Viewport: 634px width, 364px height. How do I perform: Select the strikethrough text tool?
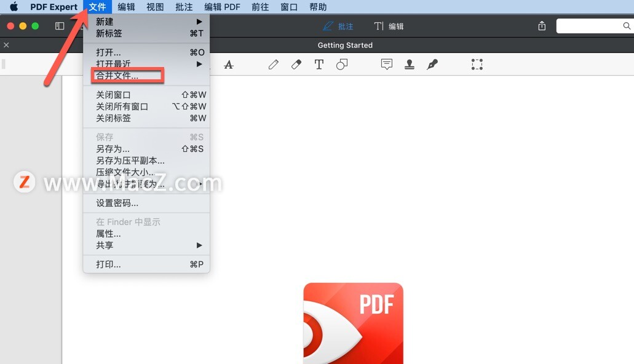229,65
